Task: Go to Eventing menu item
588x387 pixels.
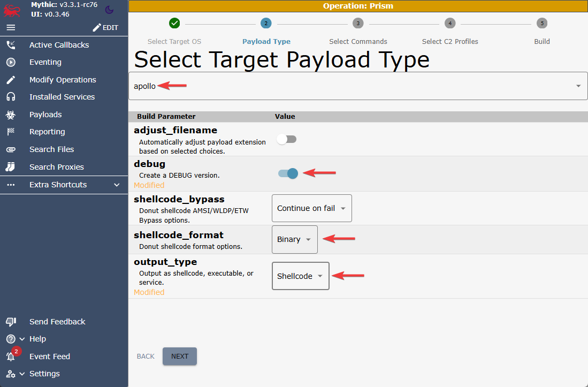Action: pyautogui.click(x=45, y=62)
